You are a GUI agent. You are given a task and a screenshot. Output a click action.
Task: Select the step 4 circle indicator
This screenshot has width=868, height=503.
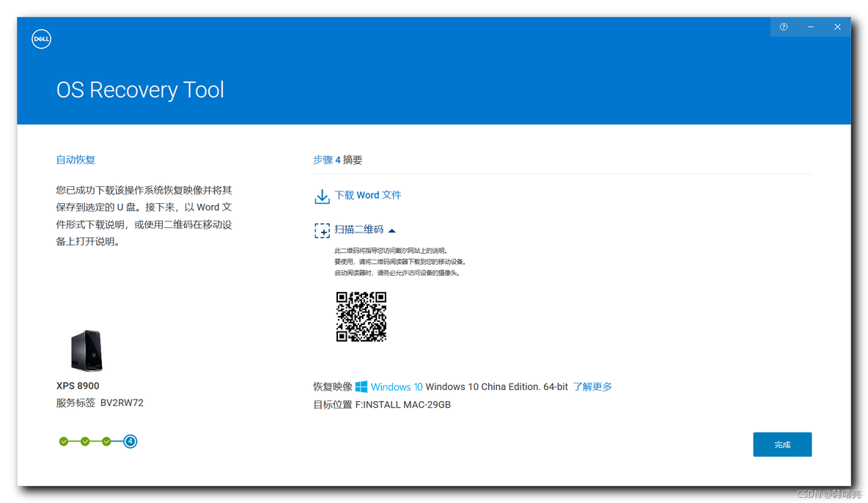click(x=130, y=441)
